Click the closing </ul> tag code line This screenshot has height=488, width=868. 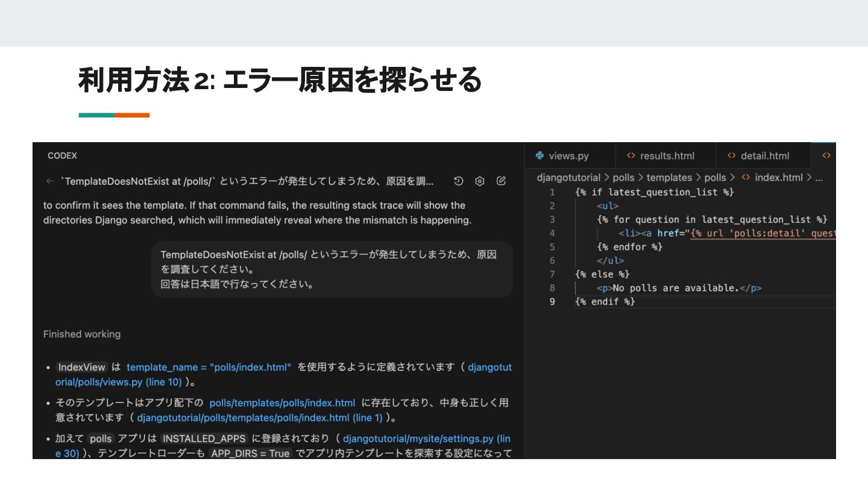click(611, 260)
